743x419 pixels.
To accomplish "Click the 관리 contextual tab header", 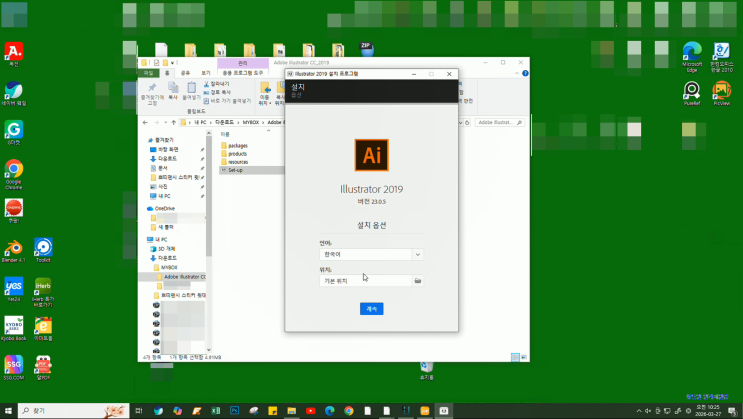I will [x=243, y=63].
